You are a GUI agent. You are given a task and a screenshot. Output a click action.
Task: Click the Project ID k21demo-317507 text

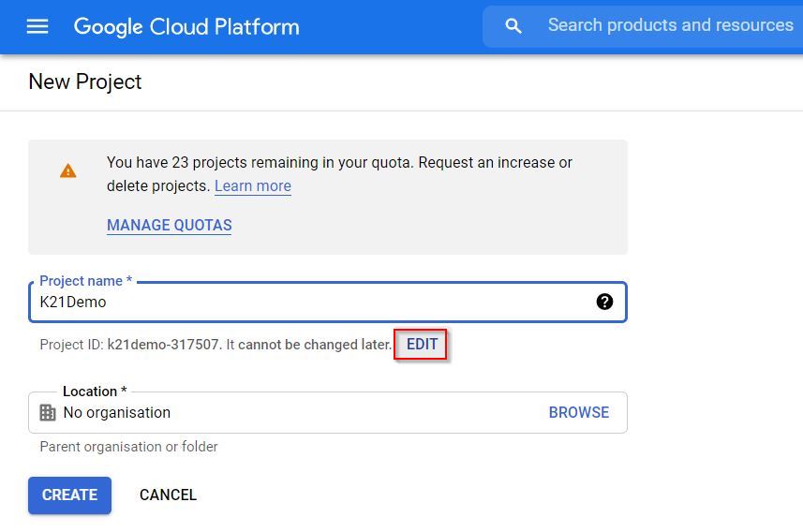tap(164, 345)
